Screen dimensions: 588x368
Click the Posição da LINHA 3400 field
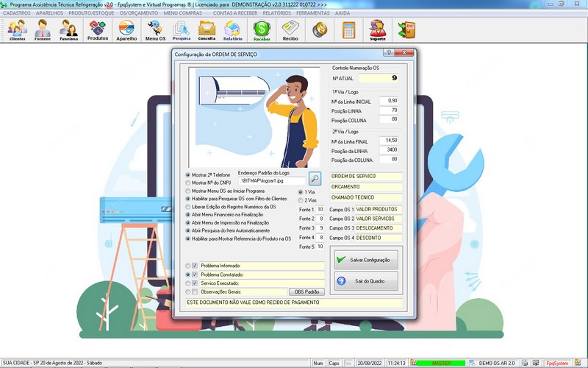tap(389, 150)
